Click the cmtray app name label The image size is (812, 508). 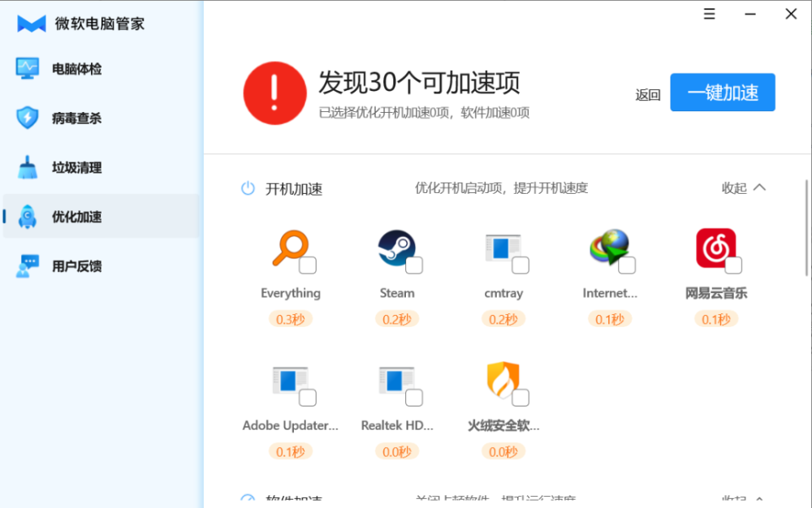503,293
